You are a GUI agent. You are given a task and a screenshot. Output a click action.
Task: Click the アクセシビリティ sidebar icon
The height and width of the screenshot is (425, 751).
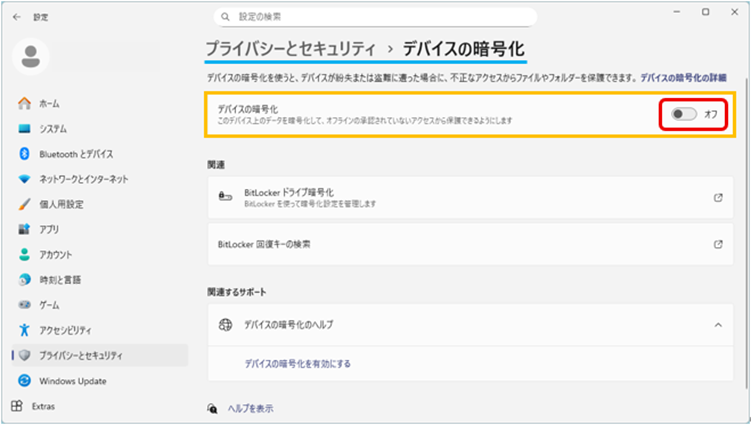coord(25,330)
